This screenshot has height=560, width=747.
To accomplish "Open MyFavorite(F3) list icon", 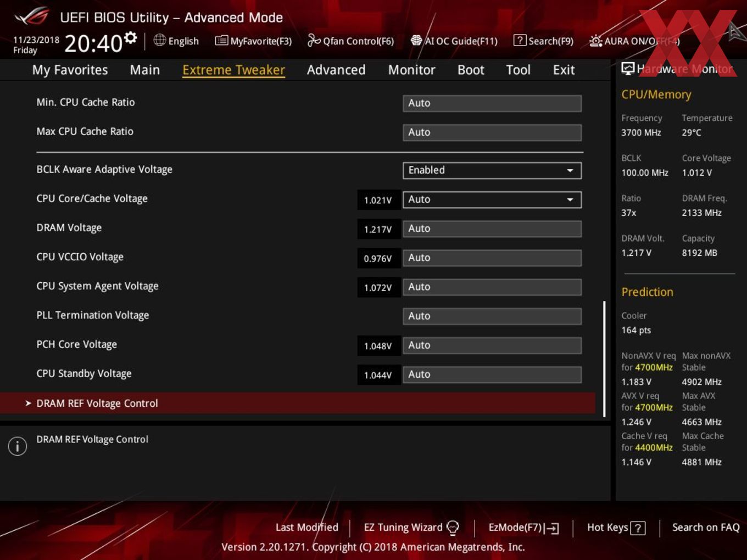I will pos(221,41).
